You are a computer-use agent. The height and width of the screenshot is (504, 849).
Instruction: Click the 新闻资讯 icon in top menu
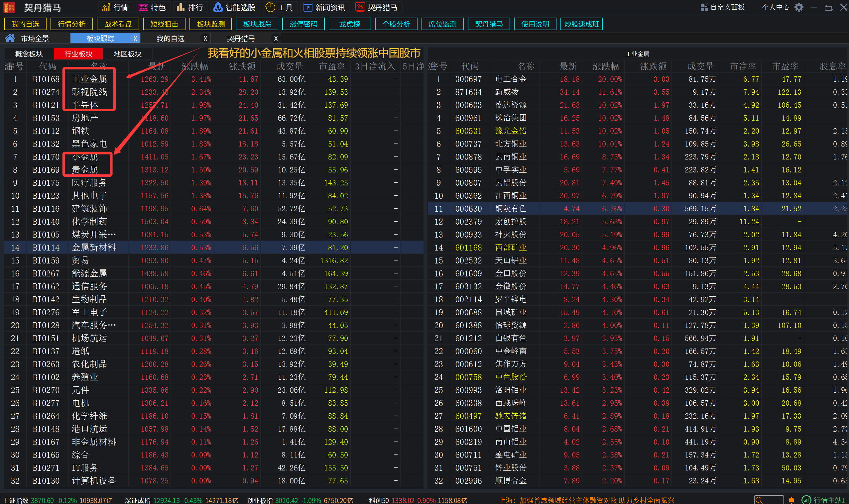(307, 7)
